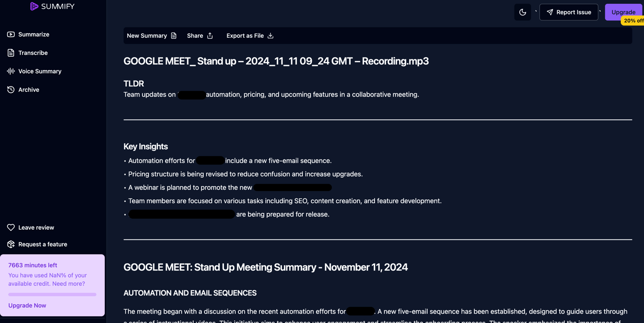The height and width of the screenshot is (323, 644).
Task: Click the purple Upgrade button
Action: [623, 12]
